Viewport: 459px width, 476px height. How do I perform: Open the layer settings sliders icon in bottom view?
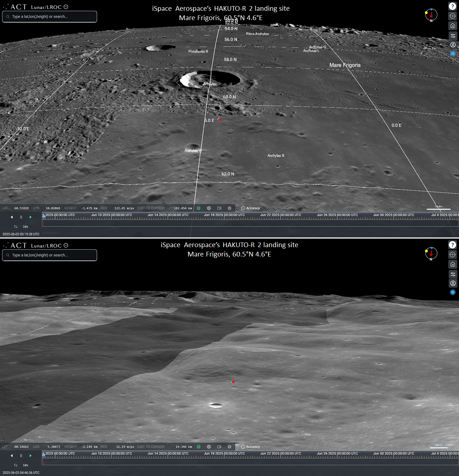[x=453, y=274]
